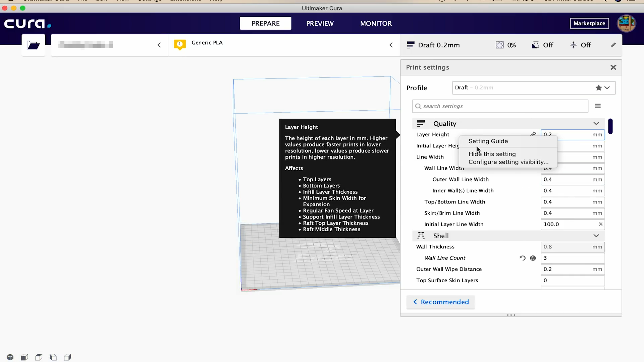Click the adhesion Off icon
The image size is (644, 362).
[x=573, y=45]
